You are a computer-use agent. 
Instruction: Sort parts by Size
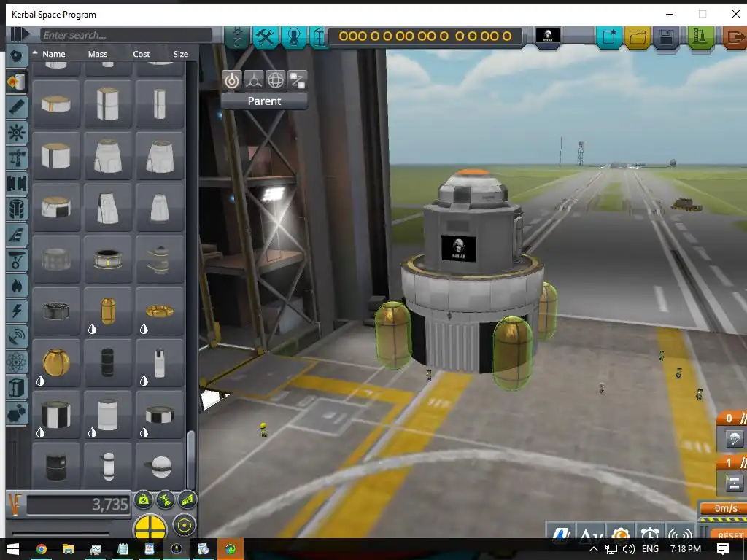pos(181,54)
